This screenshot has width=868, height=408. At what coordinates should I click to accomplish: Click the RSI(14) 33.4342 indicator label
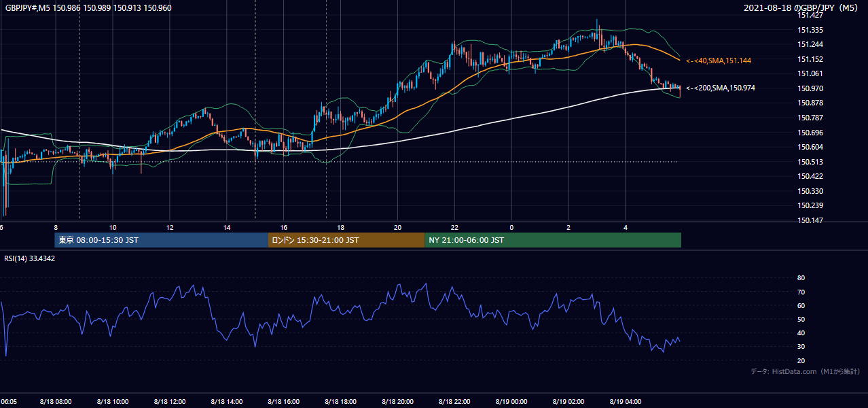(30, 258)
